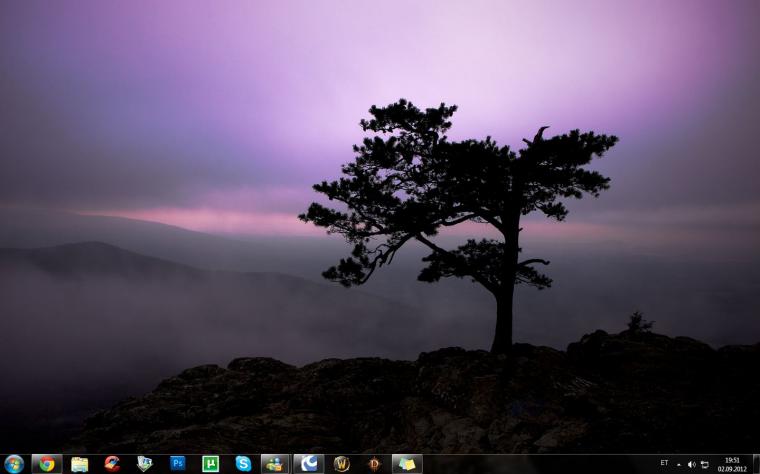The height and width of the screenshot is (474, 760).
Task: Open uTorrent from the taskbar
Action: coord(210,464)
